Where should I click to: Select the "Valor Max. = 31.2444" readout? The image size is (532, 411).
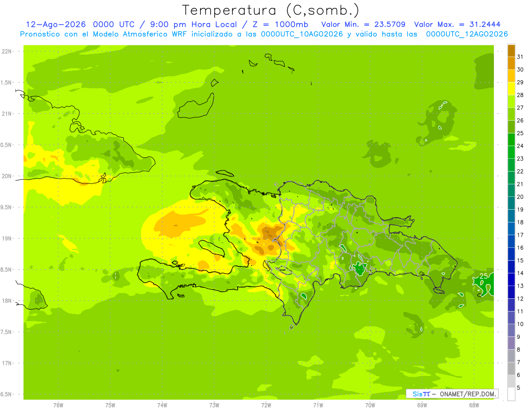point(458,24)
